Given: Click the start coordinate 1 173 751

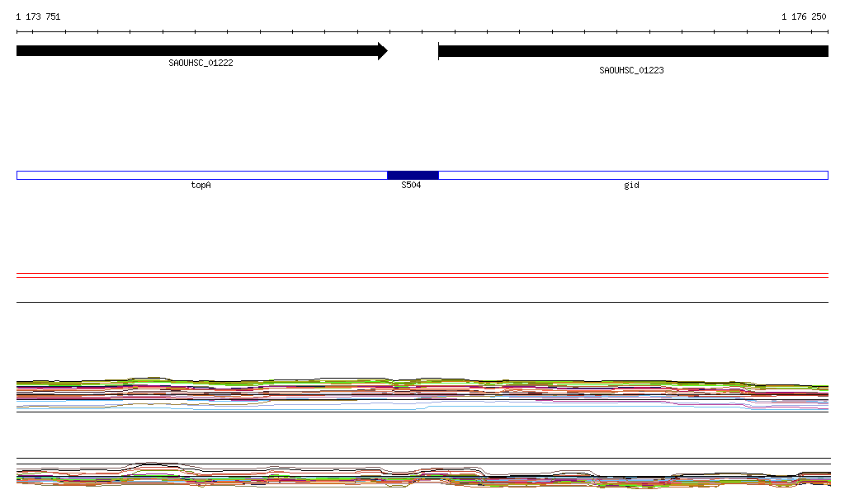Looking at the screenshot, I should (38, 16).
